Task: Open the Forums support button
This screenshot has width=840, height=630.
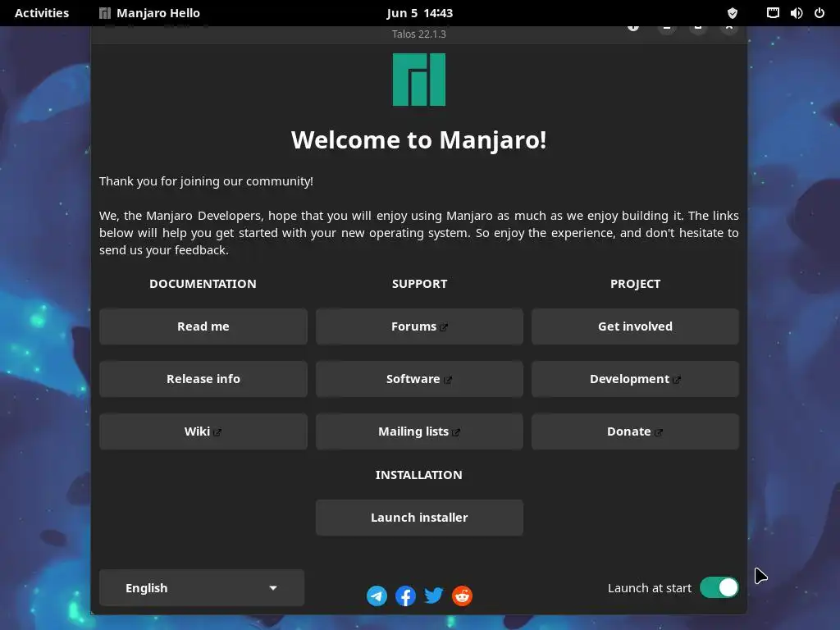Action: [x=419, y=326]
